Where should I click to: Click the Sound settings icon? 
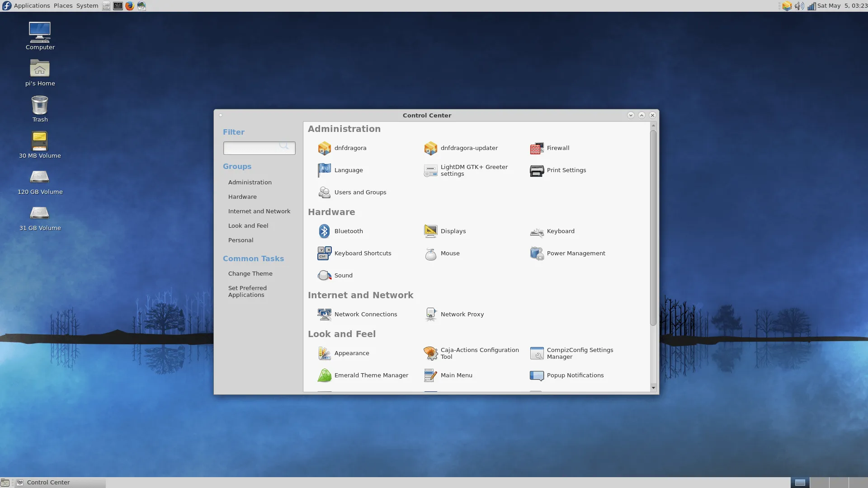324,276
